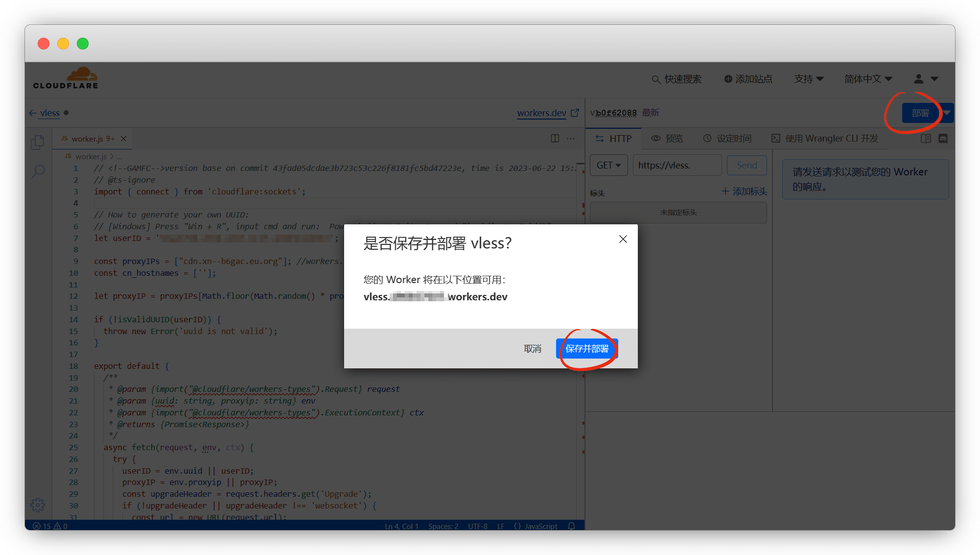Click the plus icon for adding header

[x=725, y=192]
